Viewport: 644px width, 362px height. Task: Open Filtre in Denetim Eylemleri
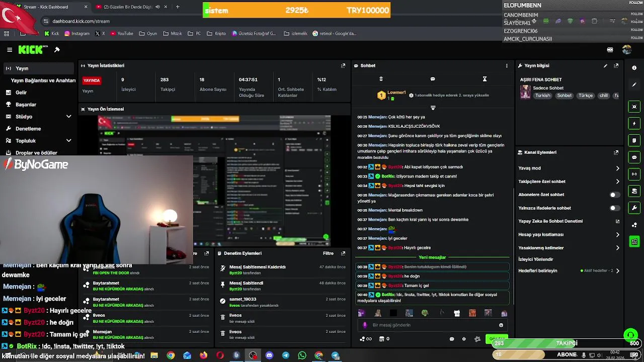click(328, 253)
